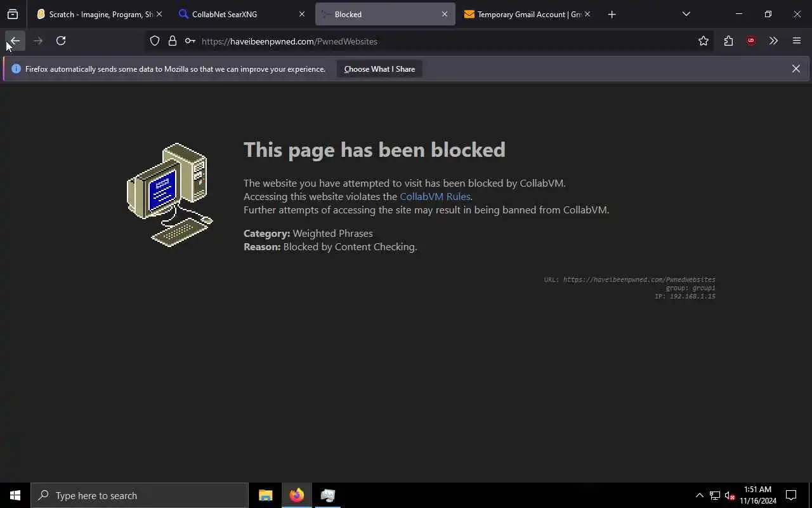Open Firefox application hamburger menu
The image size is (812, 508).
[797, 41]
